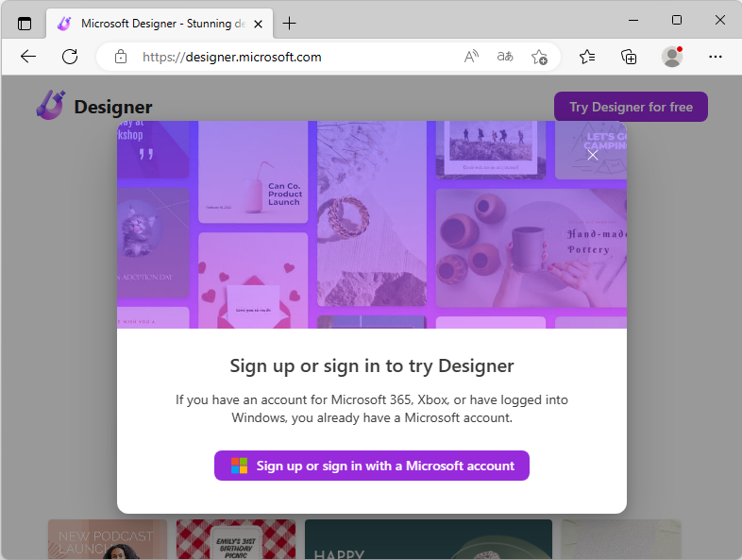The image size is (742, 560).
Task: Open a new browser tab
Action: tap(289, 24)
